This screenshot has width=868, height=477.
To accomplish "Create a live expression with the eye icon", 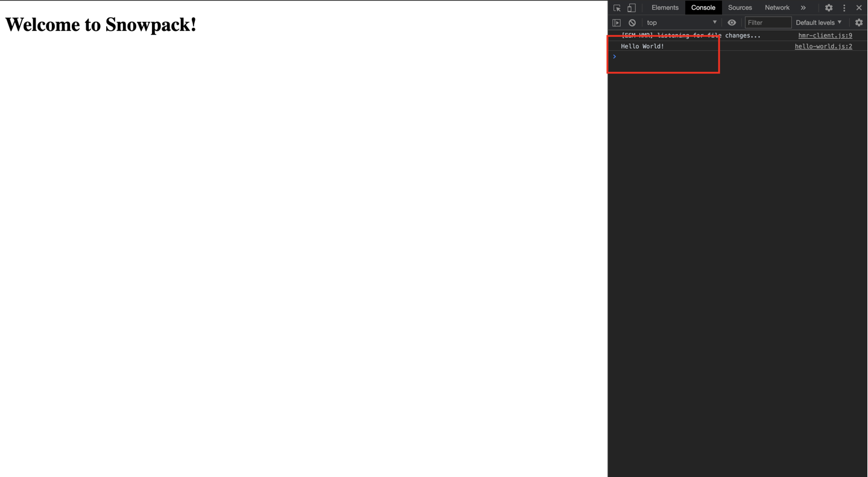I will [732, 23].
